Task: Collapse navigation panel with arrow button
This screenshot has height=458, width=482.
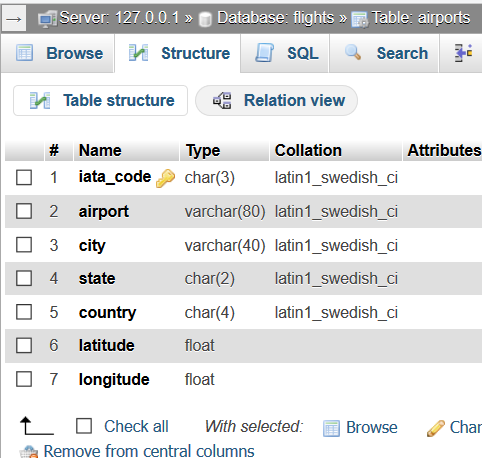Action: tap(14, 19)
